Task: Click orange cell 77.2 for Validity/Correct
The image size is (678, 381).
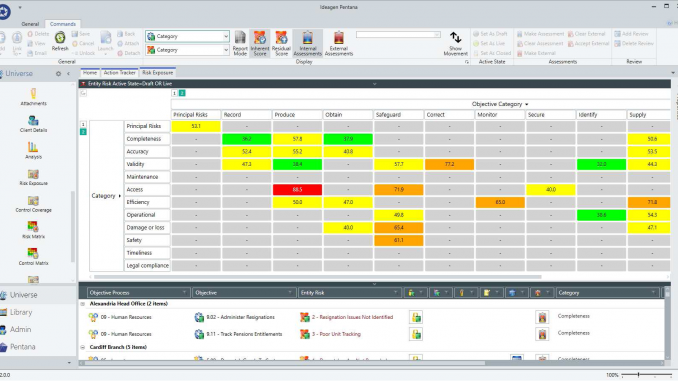Action: point(449,164)
